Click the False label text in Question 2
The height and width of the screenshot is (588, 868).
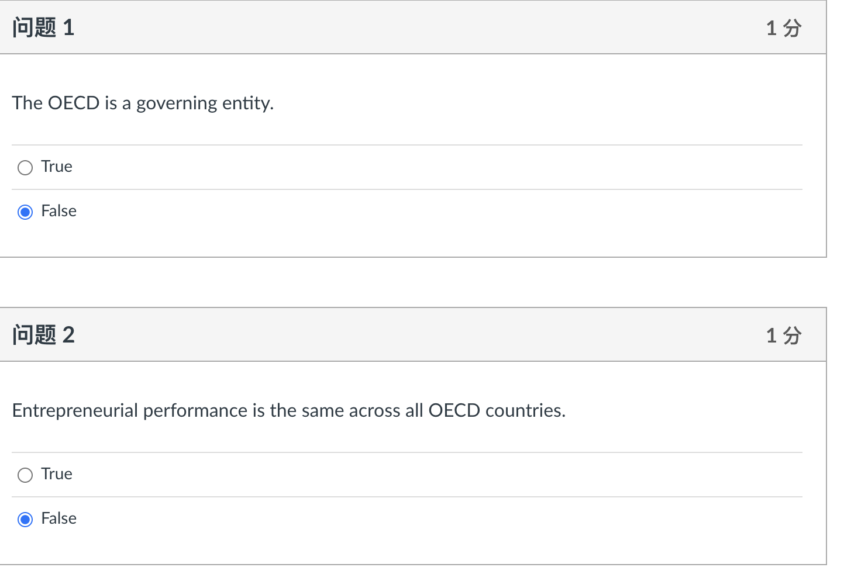58,518
